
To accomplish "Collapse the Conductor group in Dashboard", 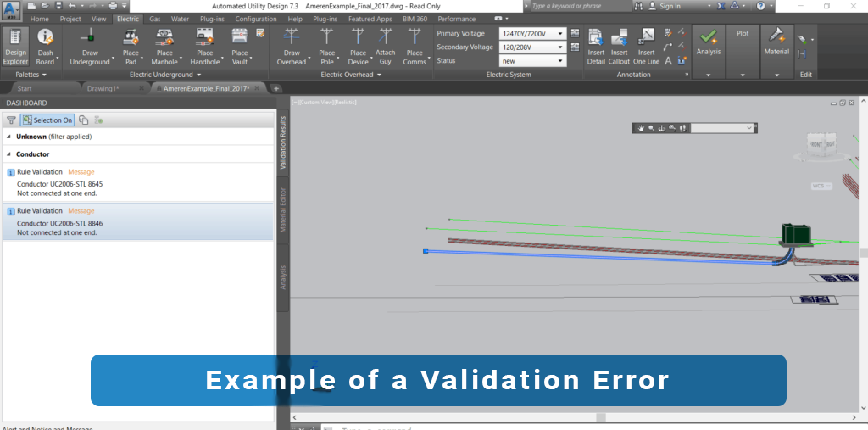I will tap(8, 154).
